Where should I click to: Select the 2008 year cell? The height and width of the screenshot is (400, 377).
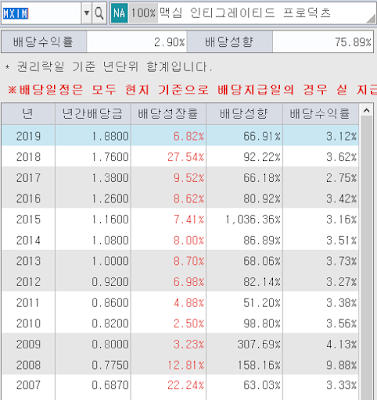coord(28,365)
